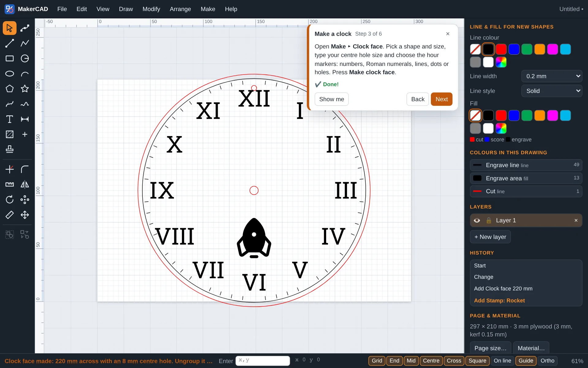Viewport: 588px width, 368px height.
Task: Choose the straight Line tool
Action: pyautogui.click(x=9, y=43)
